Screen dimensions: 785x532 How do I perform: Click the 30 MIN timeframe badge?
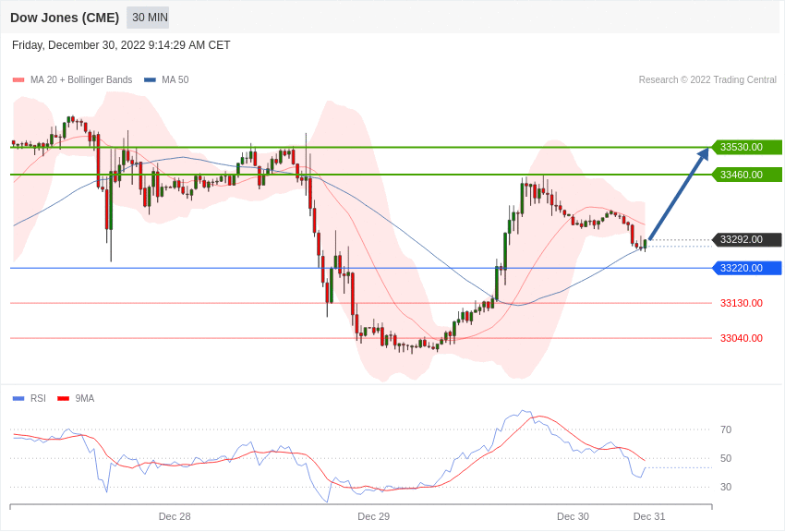point(148,18)
